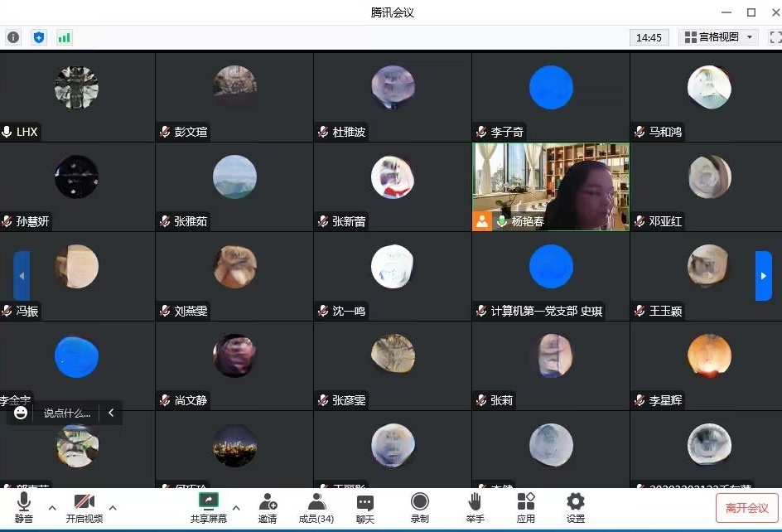This screenshot has height=532, width=782.
Task: Click the Invite (邀请) icon
Action: pos(268,508)
